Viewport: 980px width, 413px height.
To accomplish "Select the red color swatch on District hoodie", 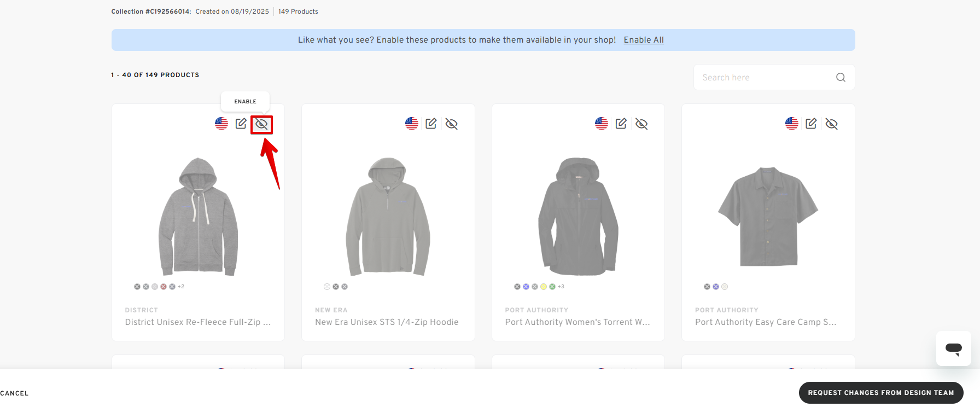I will point(164,287).
